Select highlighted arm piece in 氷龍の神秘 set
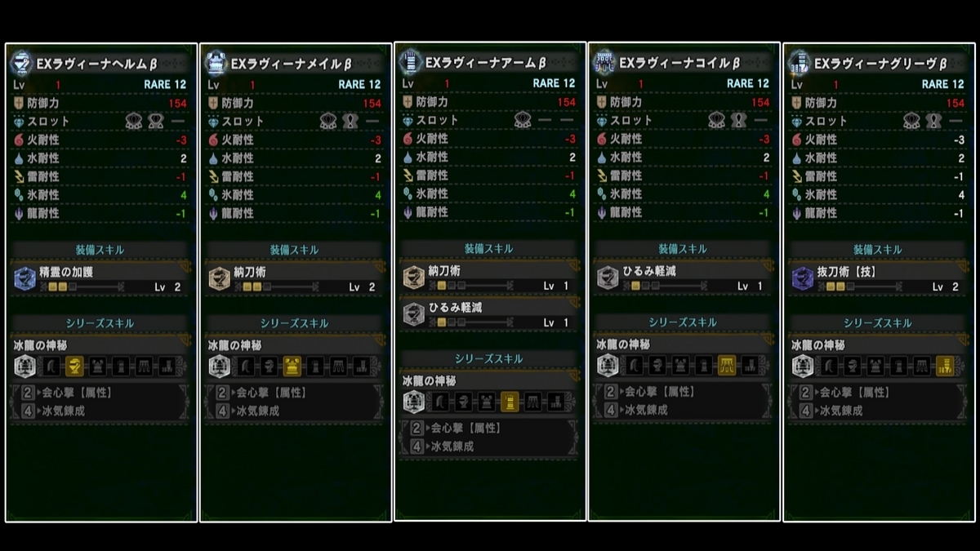The width and height of the screenshot is (980, 551). (509, 401)
